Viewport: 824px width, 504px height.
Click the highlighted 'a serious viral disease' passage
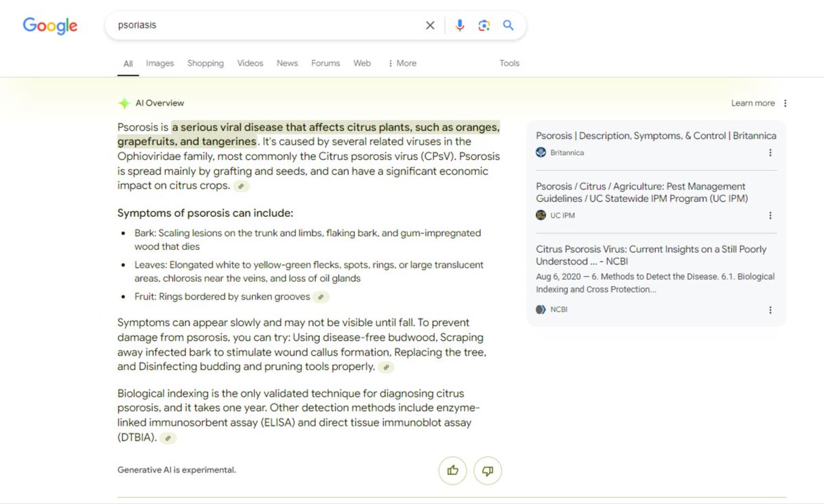[x=308, y=135]
